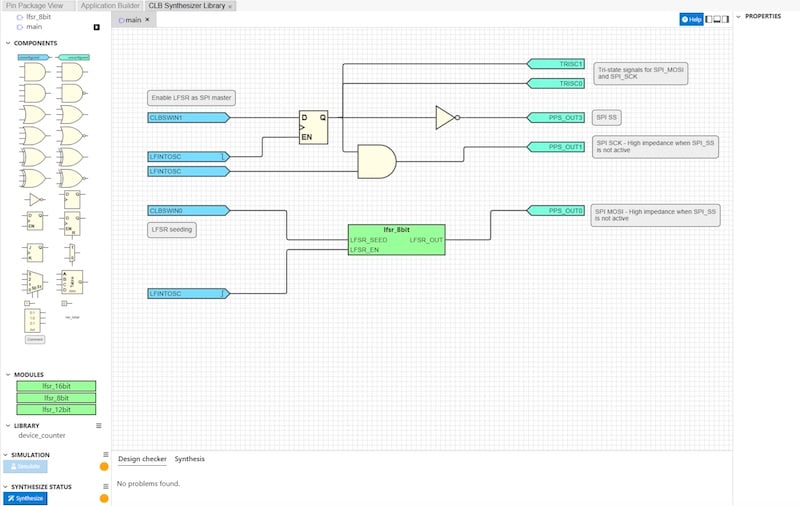Close the main editor tab
The height and width of the screenshot is (506, 800).
coord(147,19)
